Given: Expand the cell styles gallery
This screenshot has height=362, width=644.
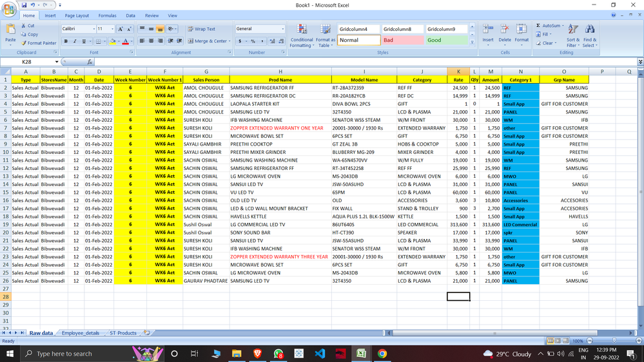Looking at the screenshot, I should click(472, 43).
